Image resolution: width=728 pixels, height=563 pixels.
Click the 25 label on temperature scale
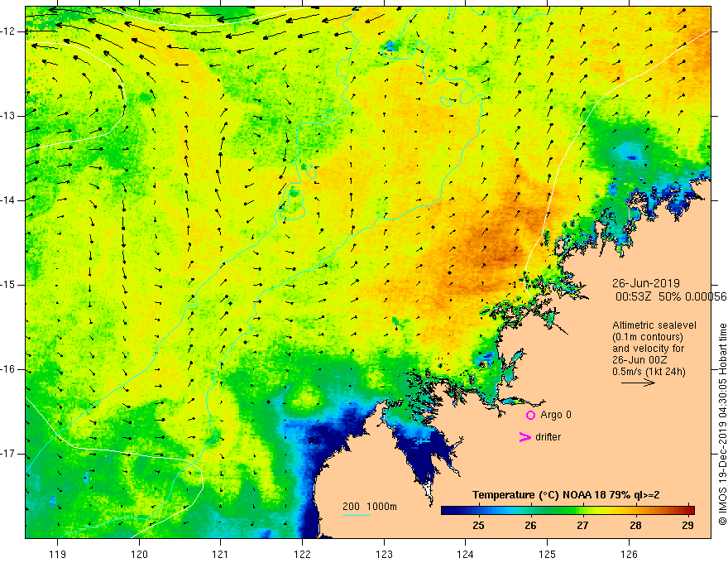tap(478, 526)
